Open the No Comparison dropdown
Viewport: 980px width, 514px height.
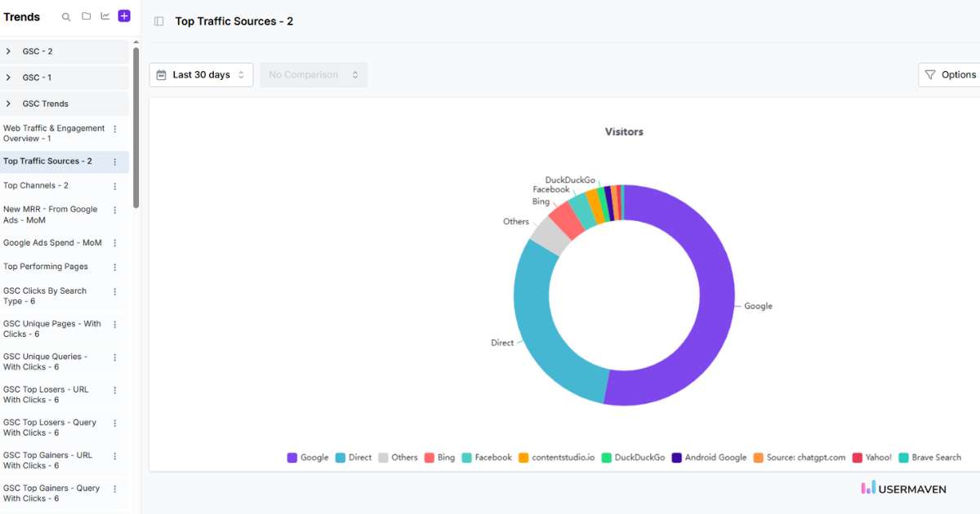(314, 75)
